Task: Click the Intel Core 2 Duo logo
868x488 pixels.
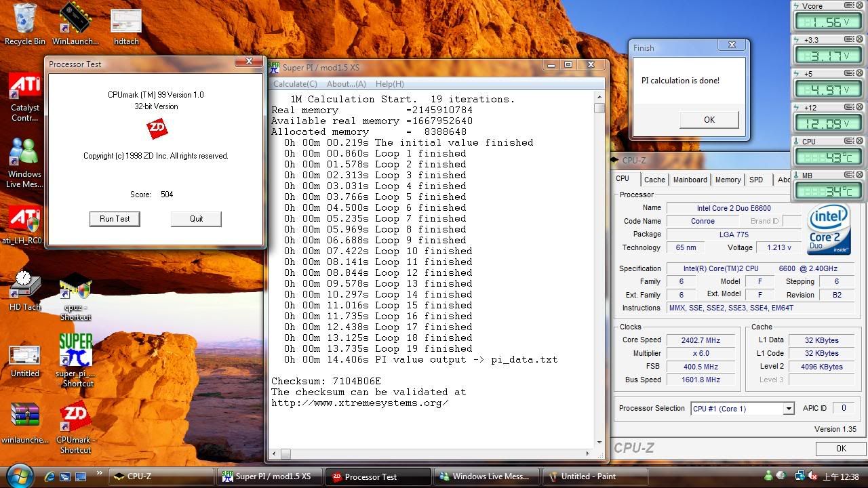Action: click(829, 229)
